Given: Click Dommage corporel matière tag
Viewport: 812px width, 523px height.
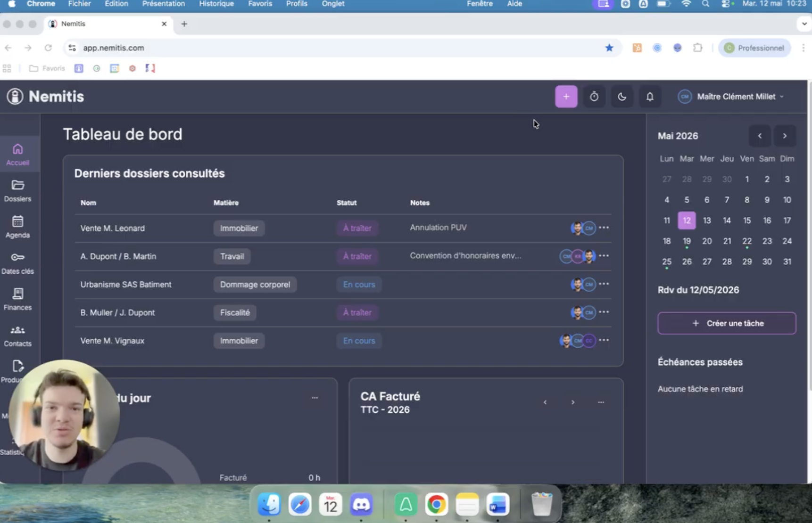Looking at the screenshot, I should pyautogui.click(x=255, y=285).
